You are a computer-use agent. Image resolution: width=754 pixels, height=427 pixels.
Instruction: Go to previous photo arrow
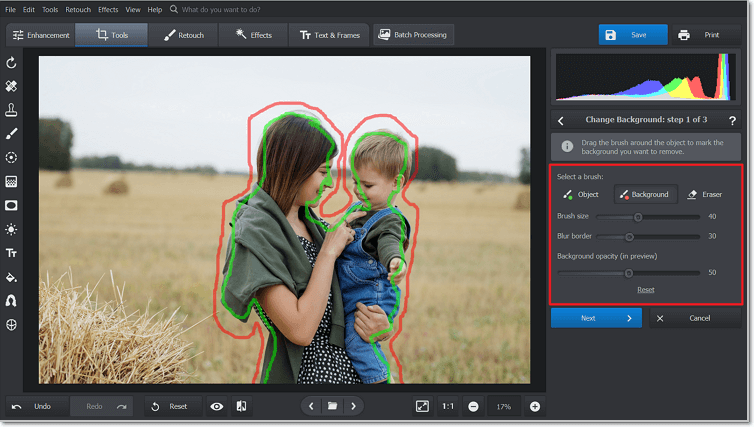[x=311, y=406]
